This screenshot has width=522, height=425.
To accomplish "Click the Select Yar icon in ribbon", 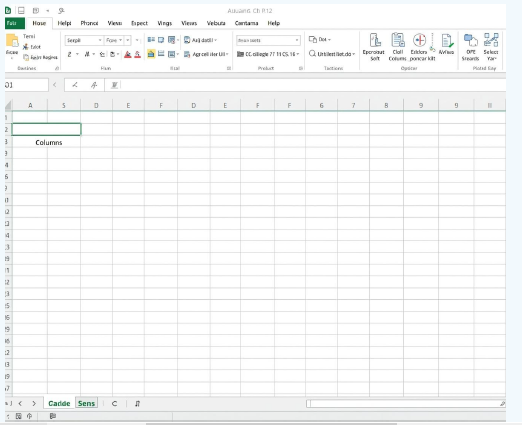I will pos(491,47).
